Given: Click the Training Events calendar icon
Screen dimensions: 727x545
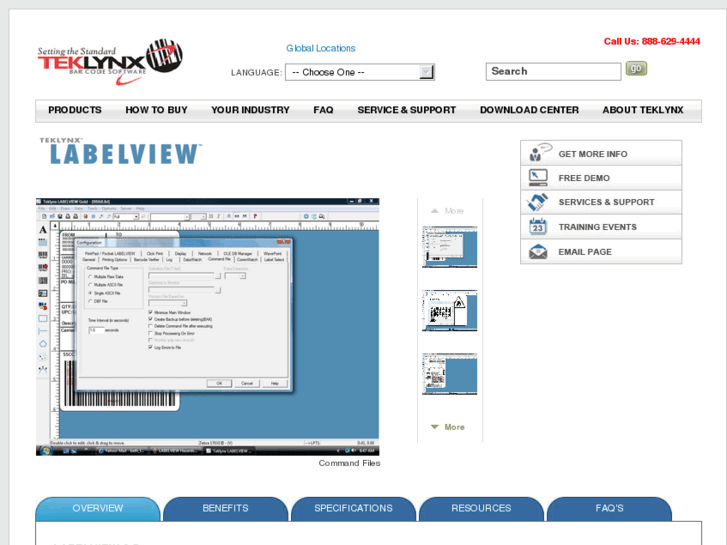Looking at the screenshot, I should click(x=538, y=227).
